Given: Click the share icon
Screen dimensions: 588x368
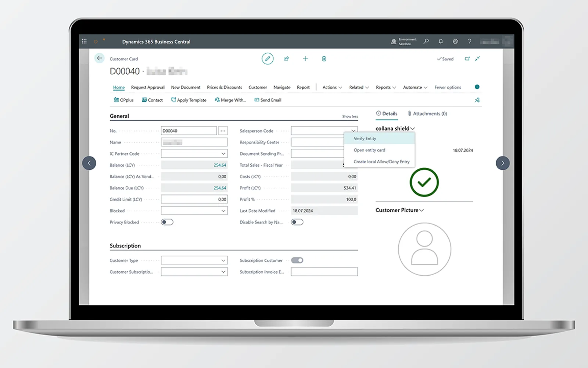Looking at the screenshot, I should coord(286,59).
